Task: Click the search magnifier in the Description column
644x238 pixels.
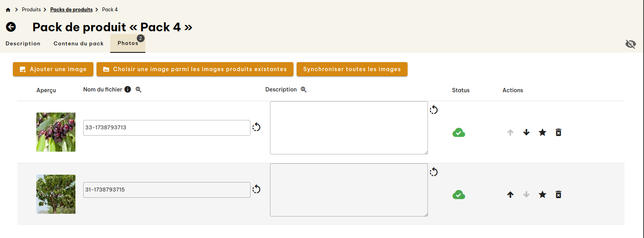Action: [x=303, y=89]
